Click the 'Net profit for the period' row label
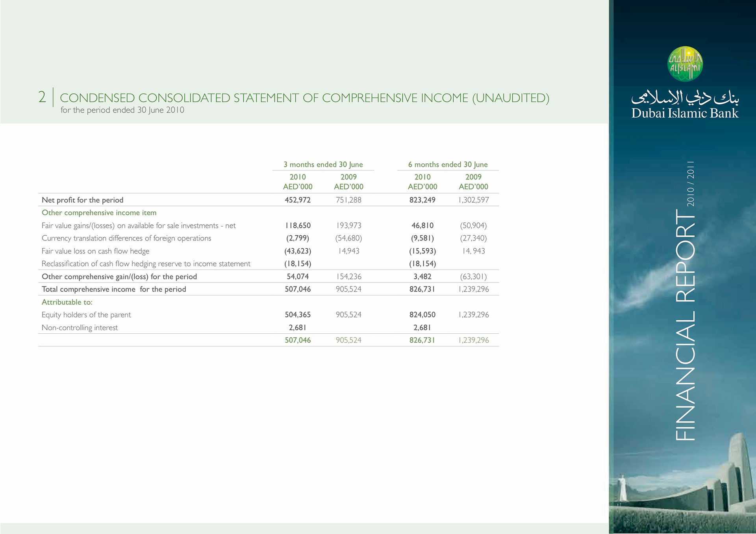The height and width of the screenshot is (534, 756). point(82,200)
